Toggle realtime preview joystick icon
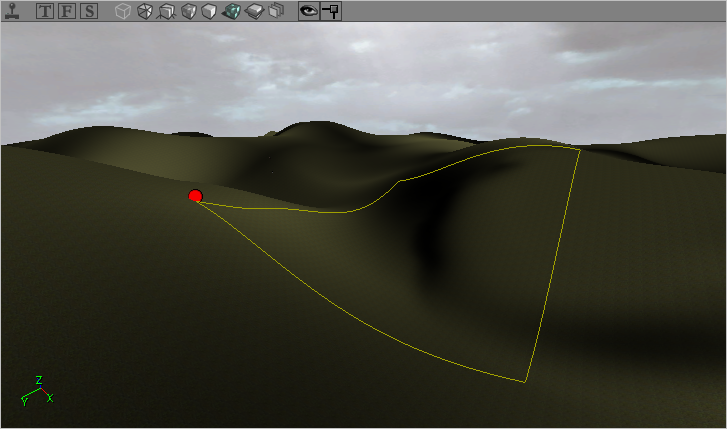Screen dimensions: 727x429 pos(11,12)
